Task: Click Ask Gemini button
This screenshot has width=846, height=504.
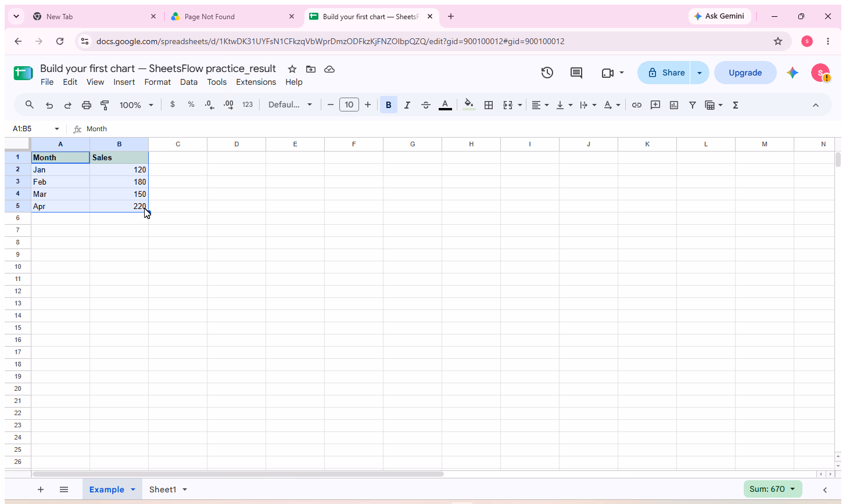Action: (719, 16)
